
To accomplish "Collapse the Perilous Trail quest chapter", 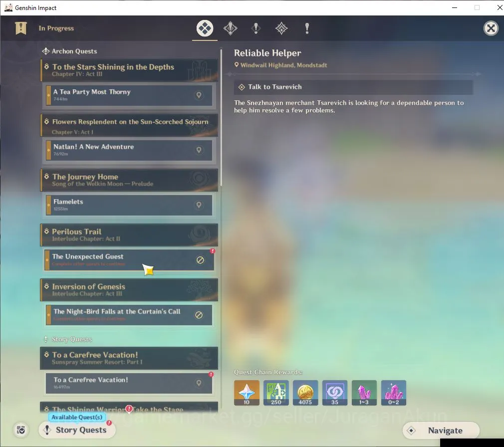I will click(x=129, y=235).
